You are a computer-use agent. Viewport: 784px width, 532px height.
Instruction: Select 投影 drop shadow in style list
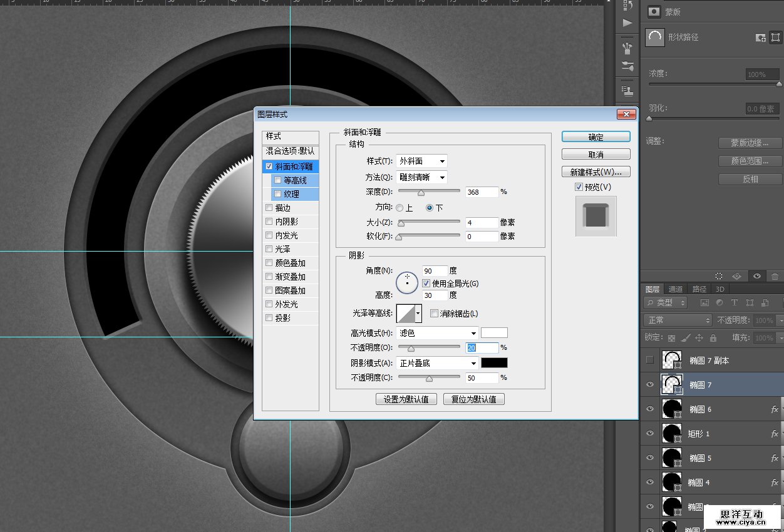pyautogui.click(x=282, y=318)
